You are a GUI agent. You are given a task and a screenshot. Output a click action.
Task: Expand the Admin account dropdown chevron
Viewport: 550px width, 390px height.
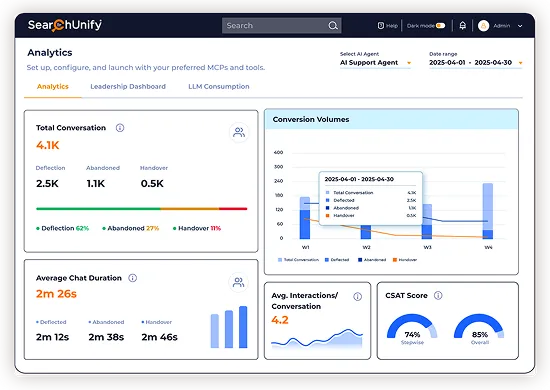click(520, 26)
